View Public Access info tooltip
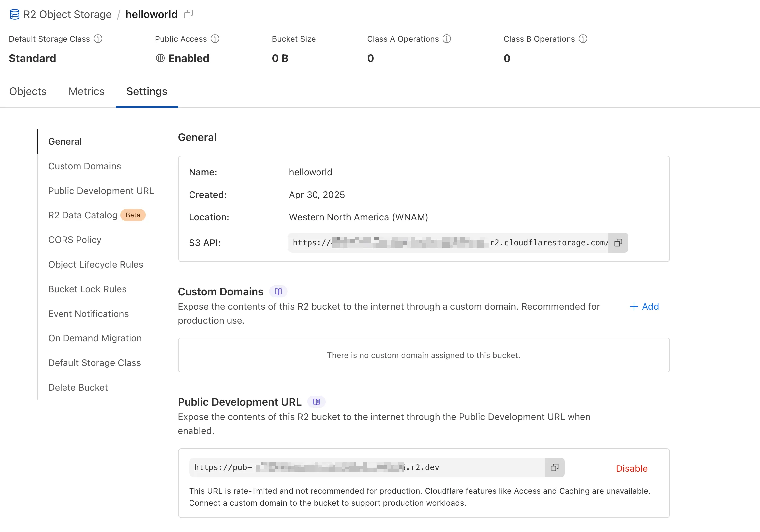This screenshot has height=532, width=760. point(215,39)
